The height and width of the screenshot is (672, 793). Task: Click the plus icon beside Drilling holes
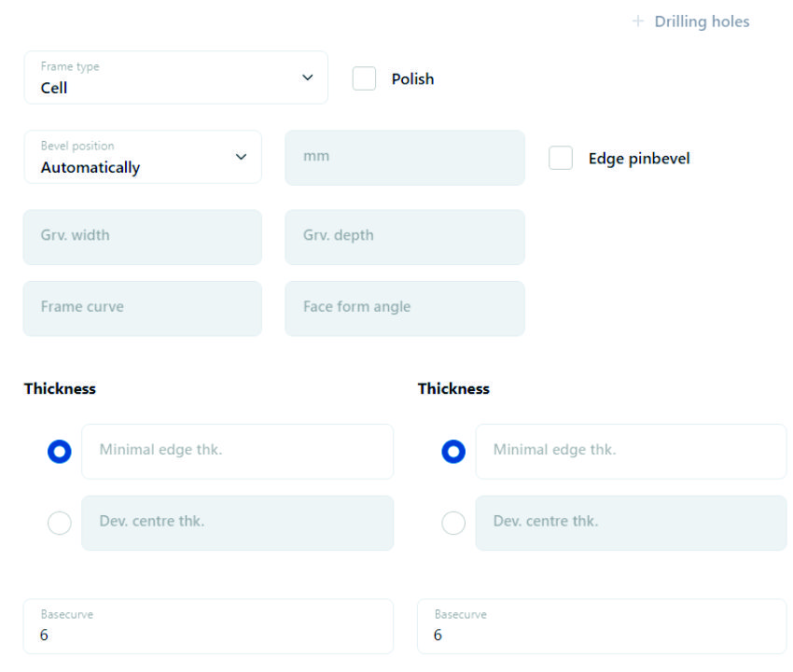pyautogui.click(x=638, y=21)
